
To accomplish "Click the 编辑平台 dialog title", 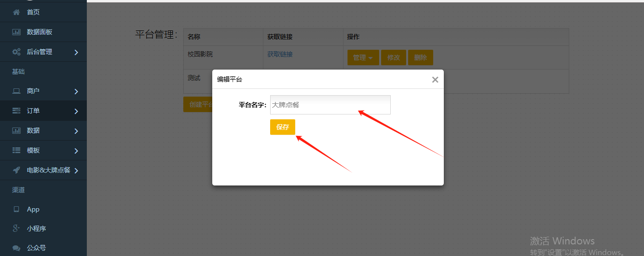I will [x=230, y=79].
